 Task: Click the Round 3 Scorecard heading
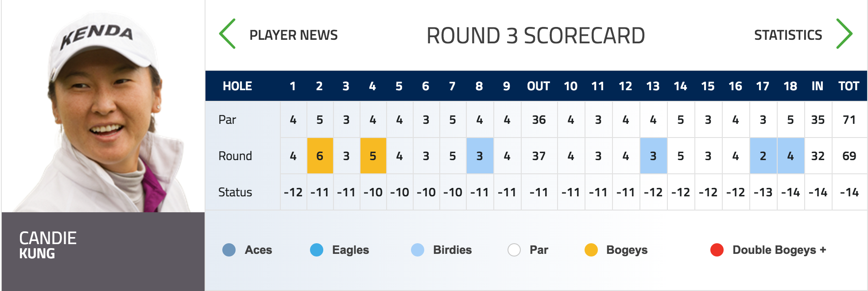tap(535, 35)
